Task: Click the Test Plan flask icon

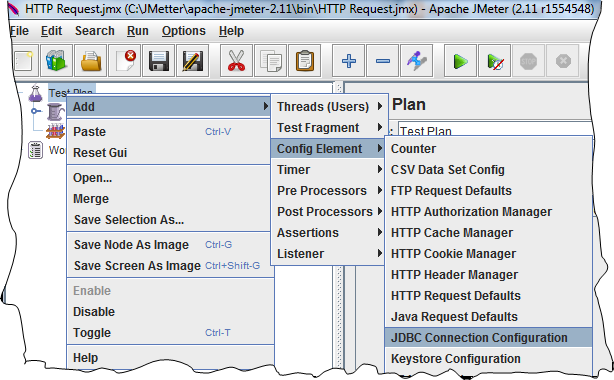Action: coord(35,93)
